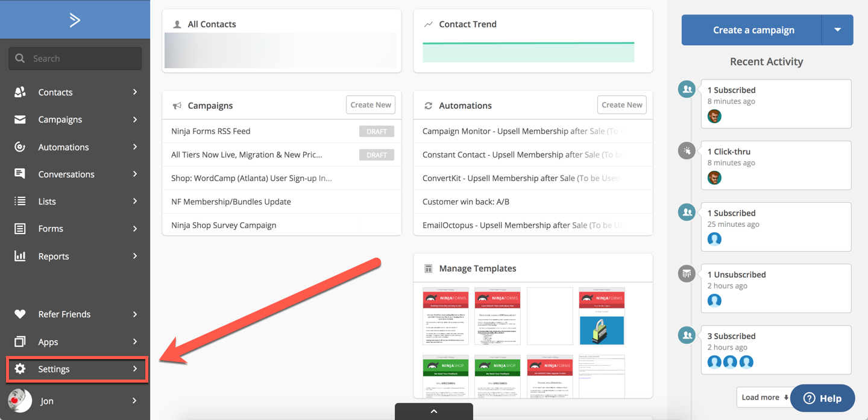
Task: Click the Apps sidebar icon
Action: [20, 342]
